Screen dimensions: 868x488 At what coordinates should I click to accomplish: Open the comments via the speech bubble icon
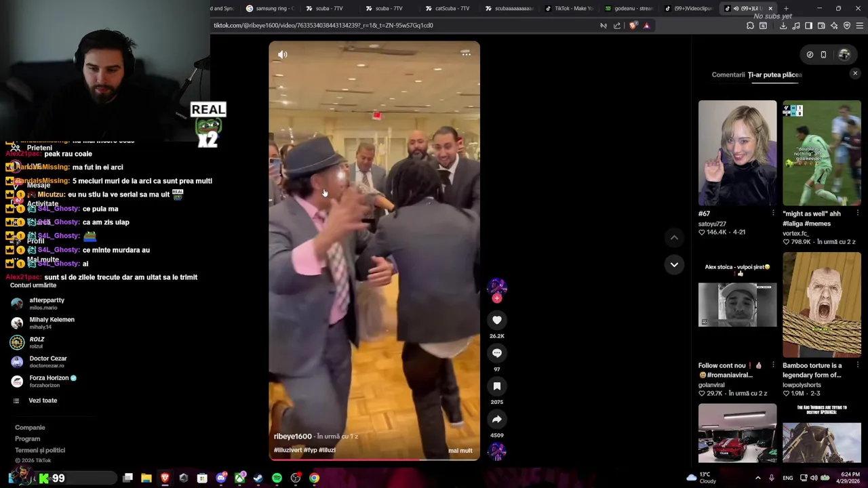pyautogui.click(x=497, y=353)
